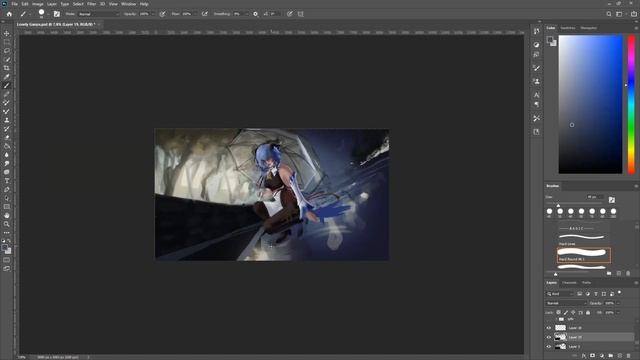Create new adjustment layer icon
This screenshot has width=640, height=360.
click(602, 356)
